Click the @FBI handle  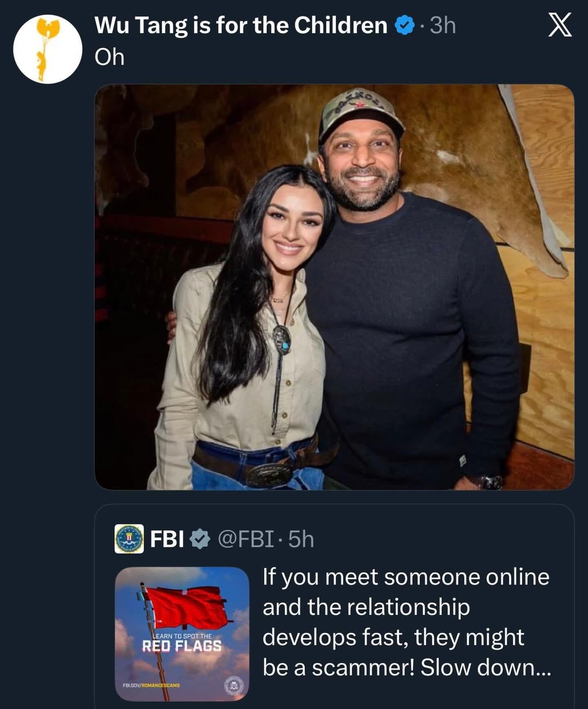click(246, 539)
